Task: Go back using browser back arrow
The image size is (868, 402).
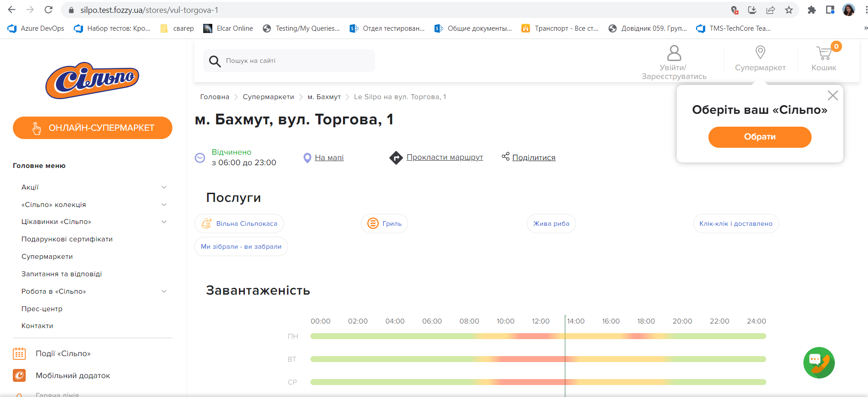Action: [x=12, y=10]
